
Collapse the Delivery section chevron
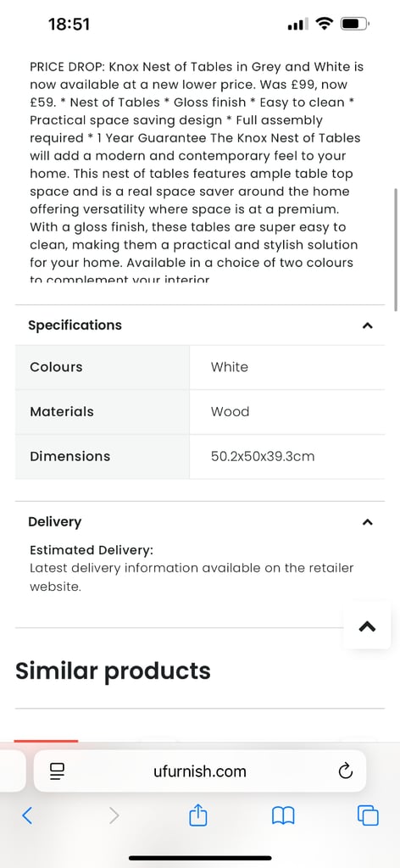point(367,522)
